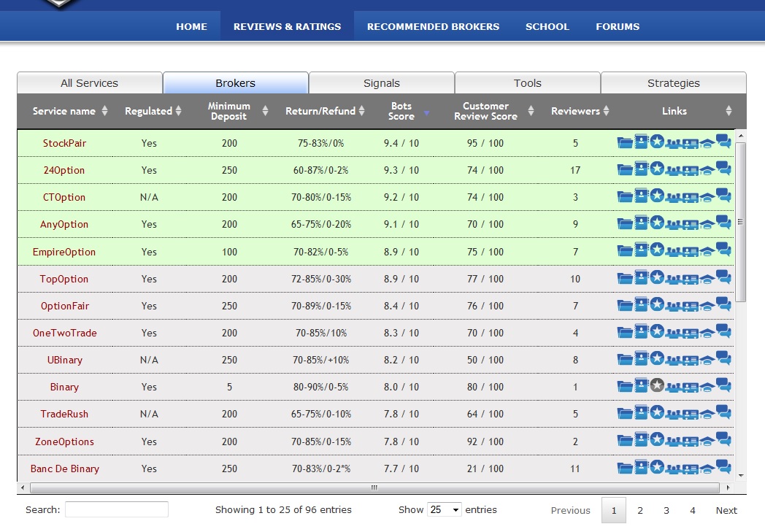Image resolution: width=765 pixels, height=532 pixels.
Task: Click the people group icon for OneTwoTrade
Action: [674, 333]
